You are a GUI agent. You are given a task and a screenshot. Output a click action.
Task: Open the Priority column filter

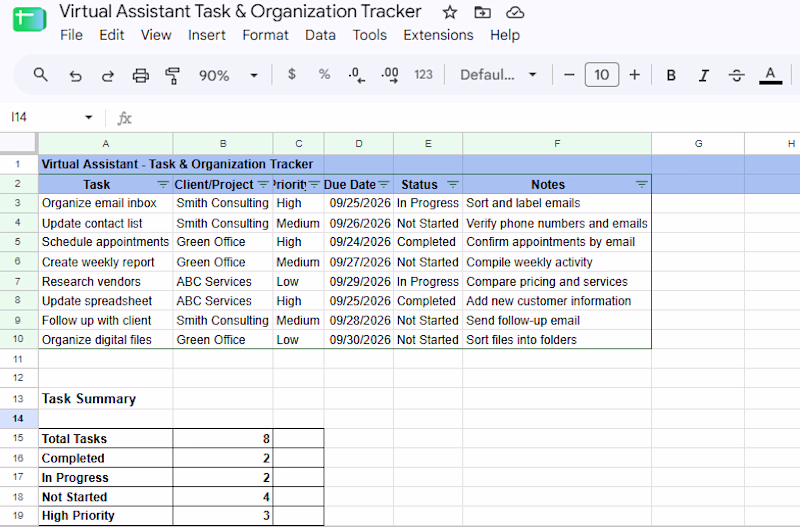(314, 184)
